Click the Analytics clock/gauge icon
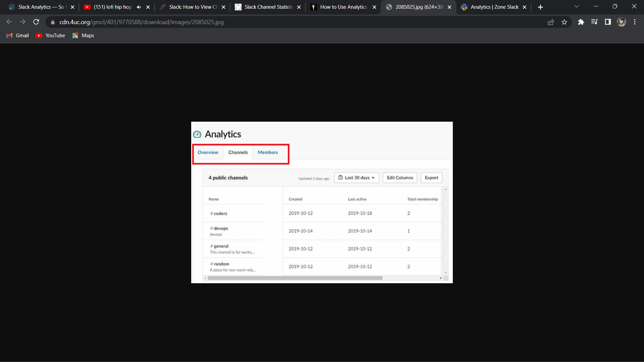The width and height of the screenshot is (644, 362). click(x=197, y=134)
